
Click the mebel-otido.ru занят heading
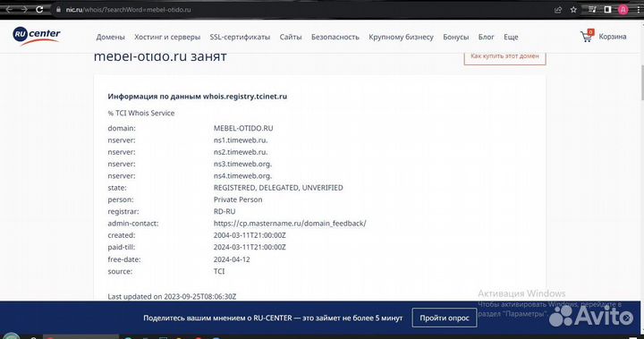(160, 56)
